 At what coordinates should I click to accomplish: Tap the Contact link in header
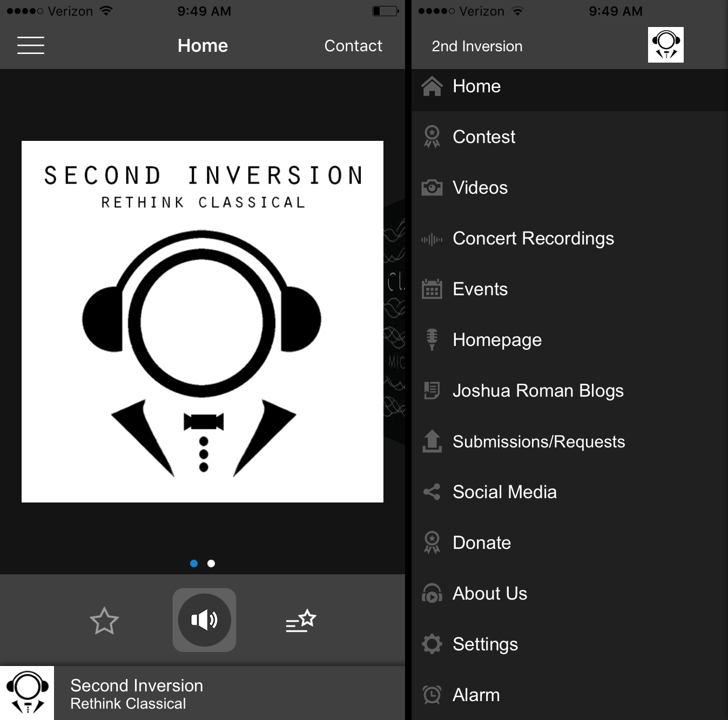click(x=353, y=46)
